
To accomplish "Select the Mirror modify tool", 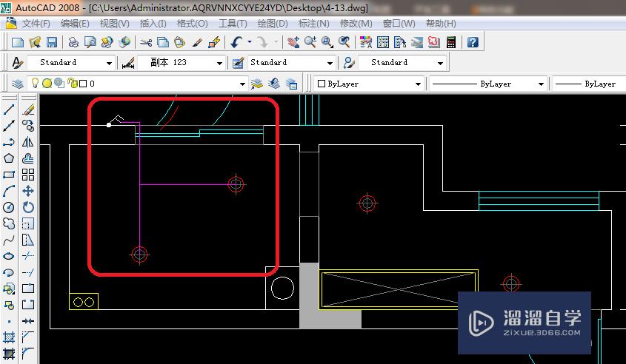I will point(28,142).
